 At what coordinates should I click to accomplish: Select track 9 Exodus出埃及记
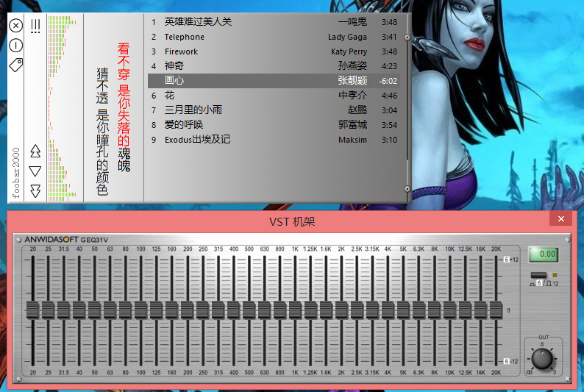point(274,140)
